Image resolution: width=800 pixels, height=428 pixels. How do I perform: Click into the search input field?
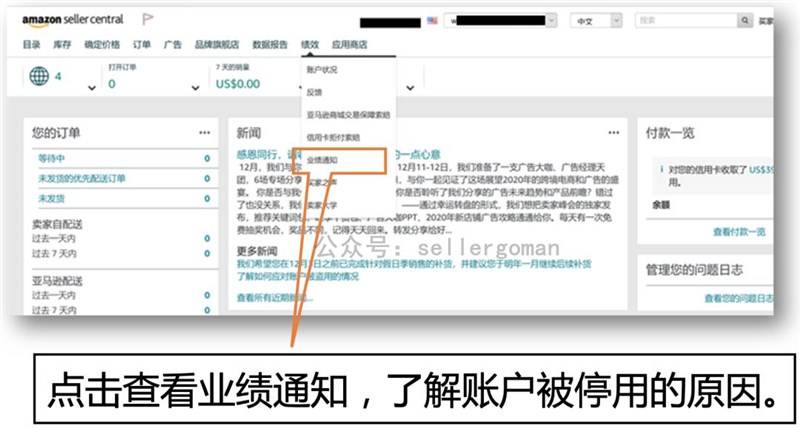pyautogui.click(x=686, y=21)
